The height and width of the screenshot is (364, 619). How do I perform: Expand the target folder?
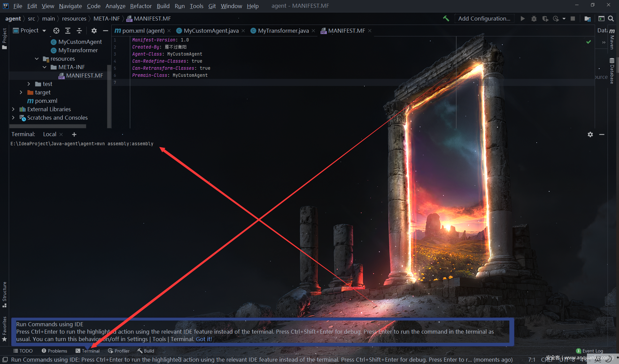click(x=21, y=92)
